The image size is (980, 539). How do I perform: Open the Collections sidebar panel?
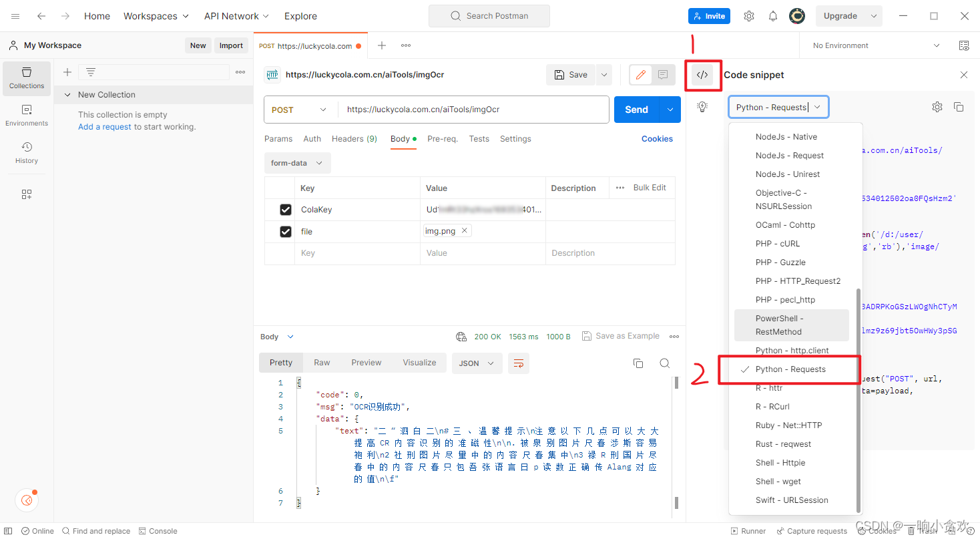click(x=27, y=78)
